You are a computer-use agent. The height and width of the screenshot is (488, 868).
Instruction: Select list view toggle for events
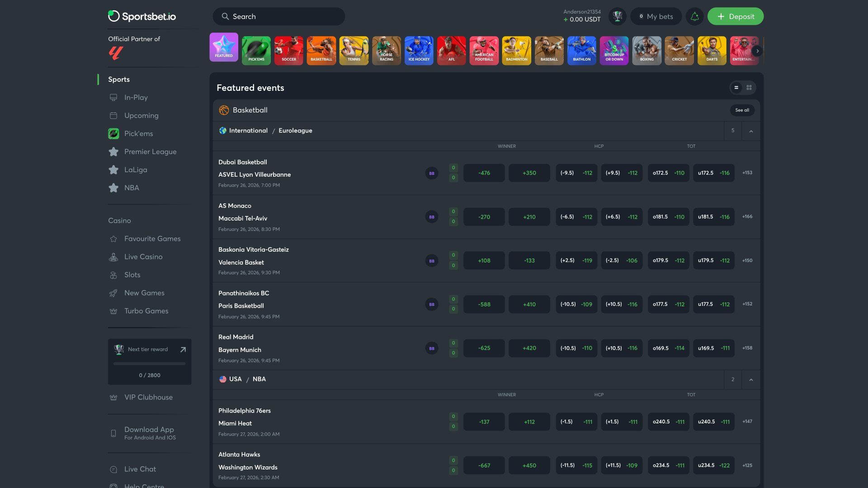coord(736,87)
